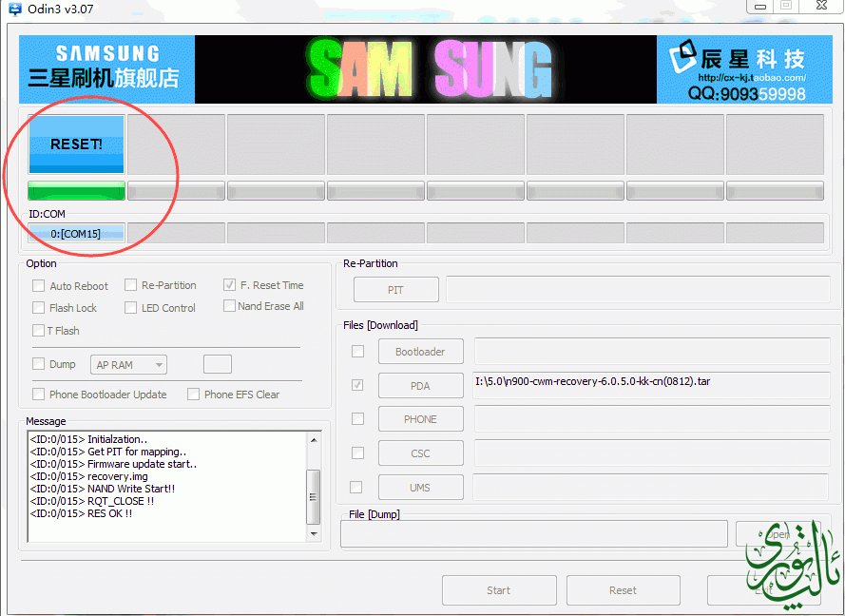845x616 pixels.
Task: Uncheck the box beside the PDA button
Action: click(357, 385)
